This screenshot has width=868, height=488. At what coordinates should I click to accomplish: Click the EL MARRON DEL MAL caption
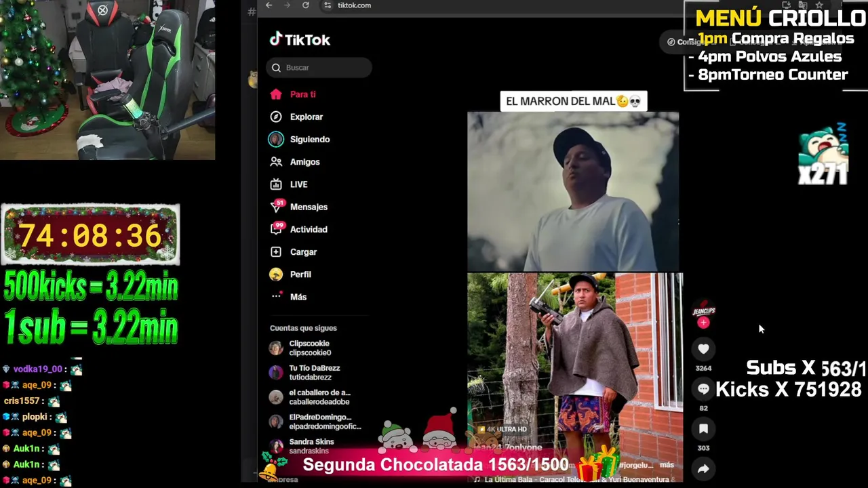pos(573,101)
